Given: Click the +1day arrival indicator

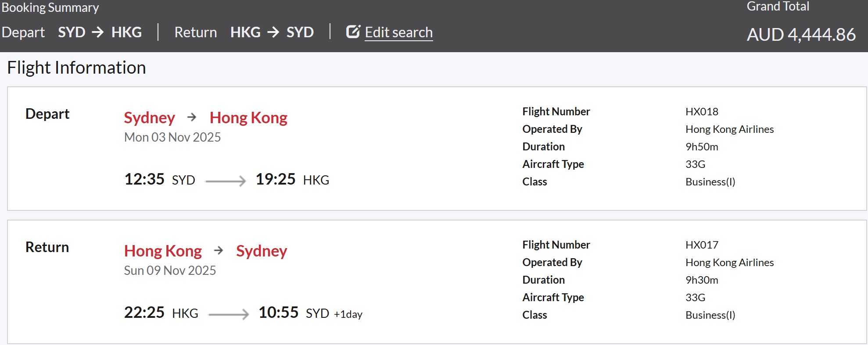Looking at the screenshot, I should 348,314.
